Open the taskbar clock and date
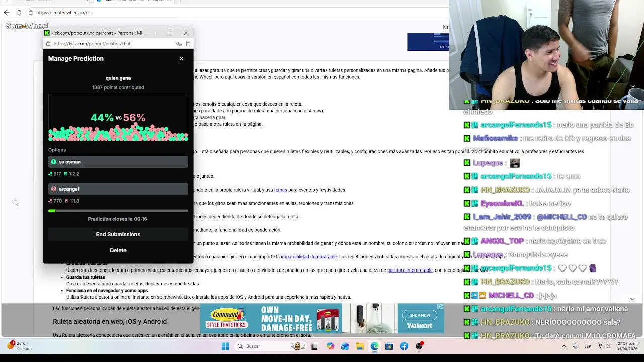 click(x=627, y=346)
